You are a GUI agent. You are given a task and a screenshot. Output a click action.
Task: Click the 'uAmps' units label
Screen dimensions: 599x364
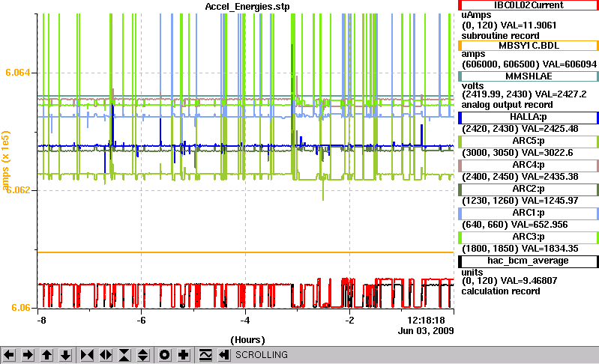[x=476, y=15]
